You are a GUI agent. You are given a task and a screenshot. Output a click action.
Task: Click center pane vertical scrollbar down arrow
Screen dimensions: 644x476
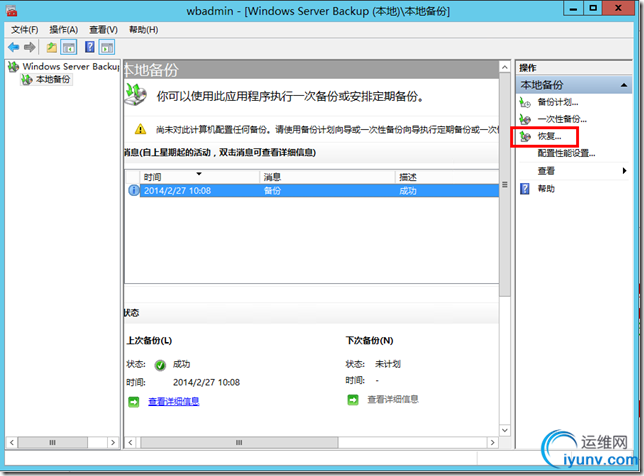tap(505, 430)
